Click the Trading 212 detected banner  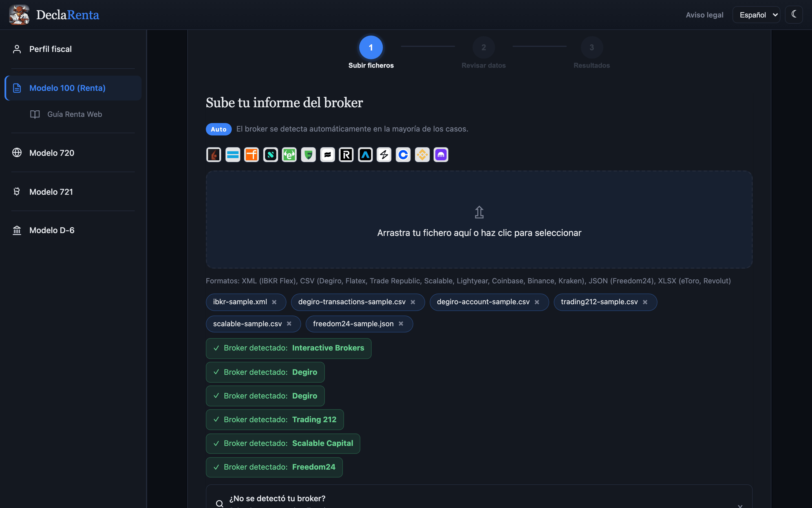275,420
